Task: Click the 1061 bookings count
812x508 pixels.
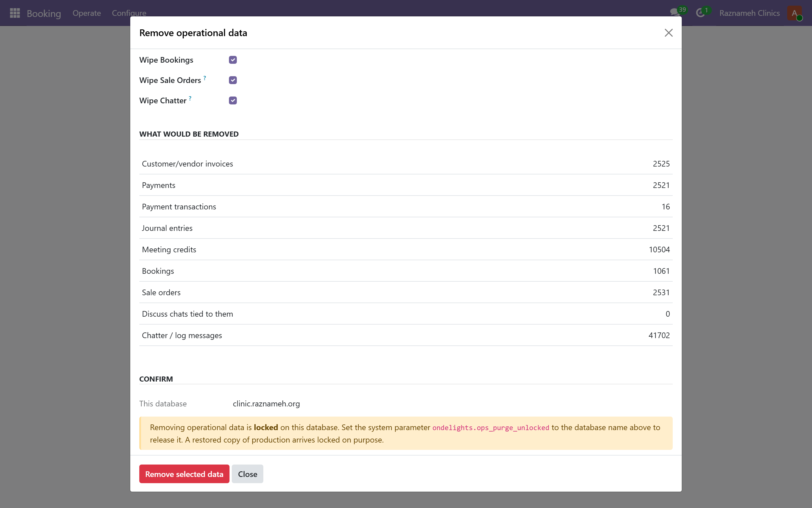Action: click(x=661, y=271)
